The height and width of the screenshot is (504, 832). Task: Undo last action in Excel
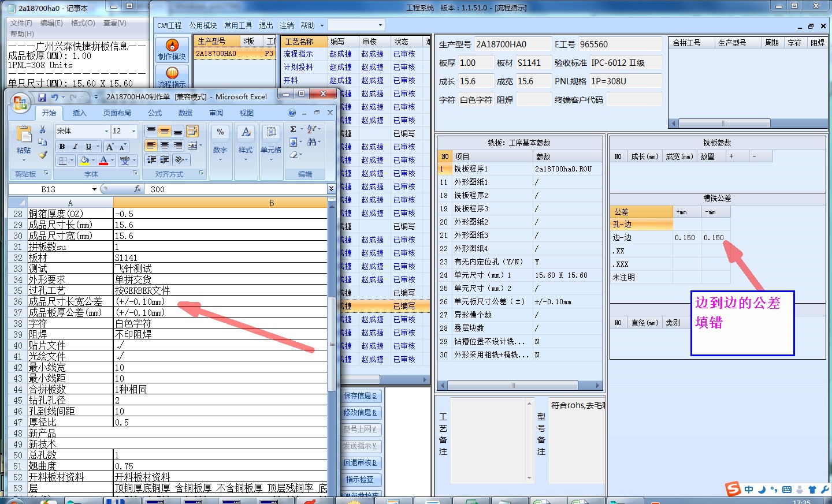click(54, 97)
